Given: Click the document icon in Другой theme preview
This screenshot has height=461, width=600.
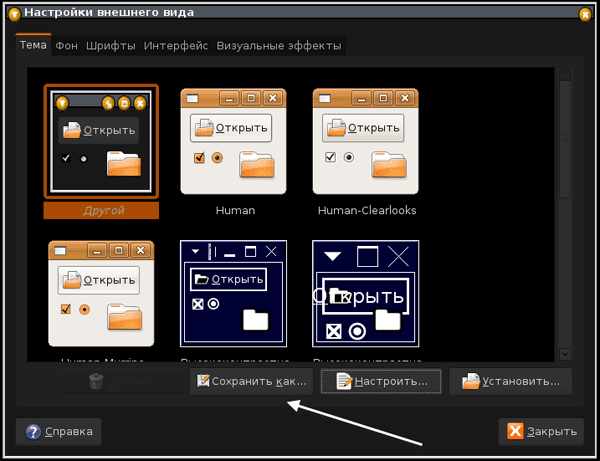Looking at the screenshot, I should 72,130.
